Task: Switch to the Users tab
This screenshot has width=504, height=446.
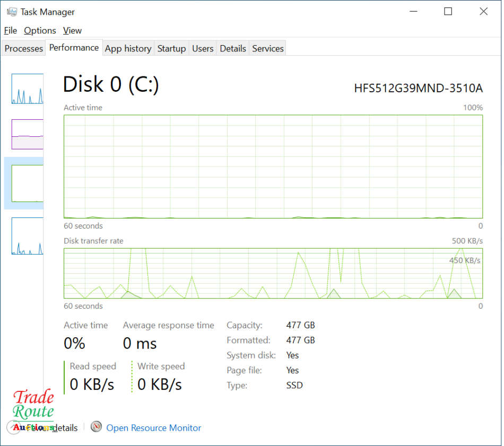Action: click(203, 48)
